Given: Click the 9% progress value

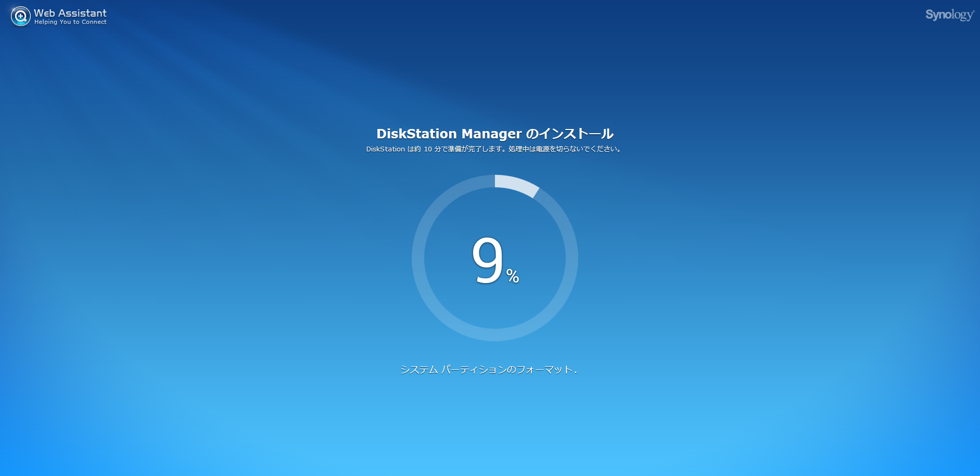Looking at the screenshot, I should [495, 260].
